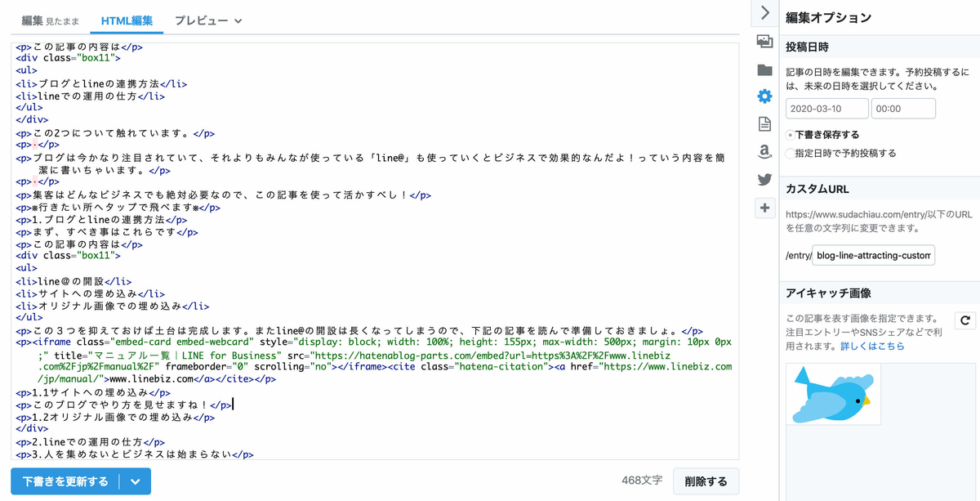
Task: Click code line containing lineでの運用の仕方 list item
Action: [90, 96]
